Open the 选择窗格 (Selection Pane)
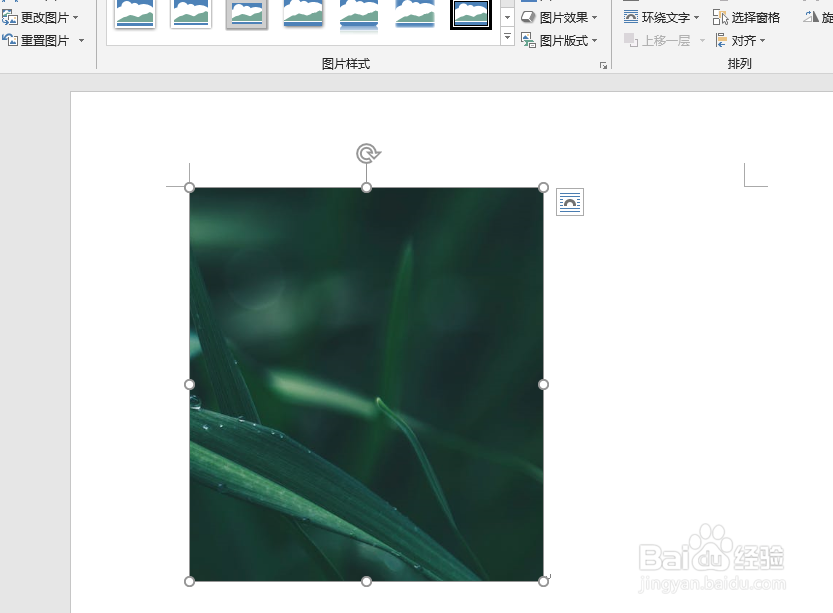 tap(746, 18)
